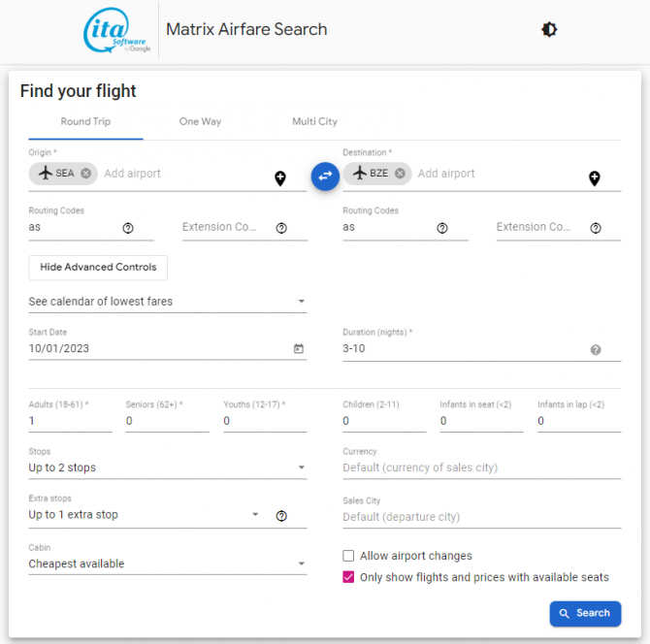Open help for destination Extension Codes
650x644 pixels.
click(x=596, y=228)
